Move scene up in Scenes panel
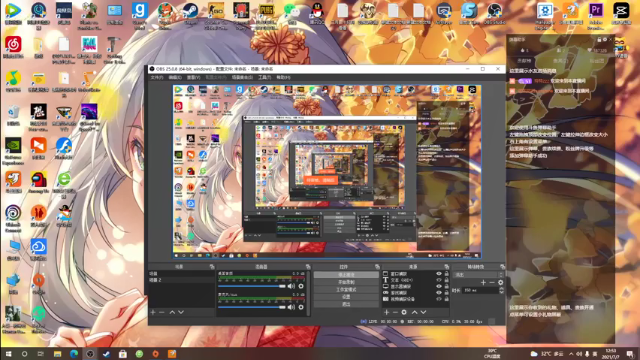 click(x=172, y=312)
